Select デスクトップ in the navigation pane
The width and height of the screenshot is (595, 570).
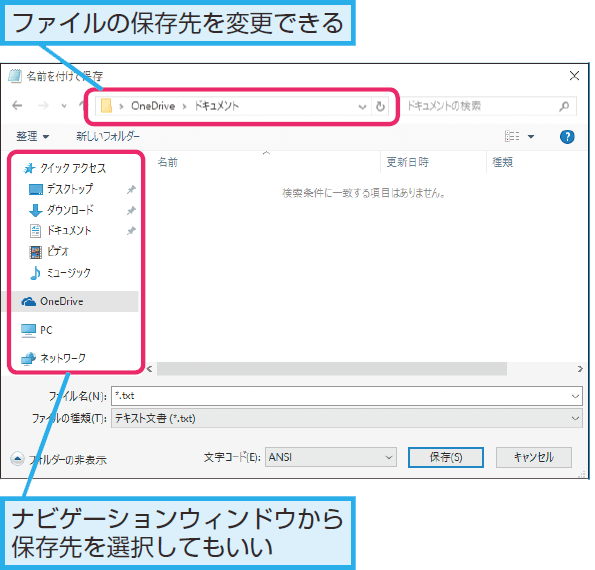[70, 189]
